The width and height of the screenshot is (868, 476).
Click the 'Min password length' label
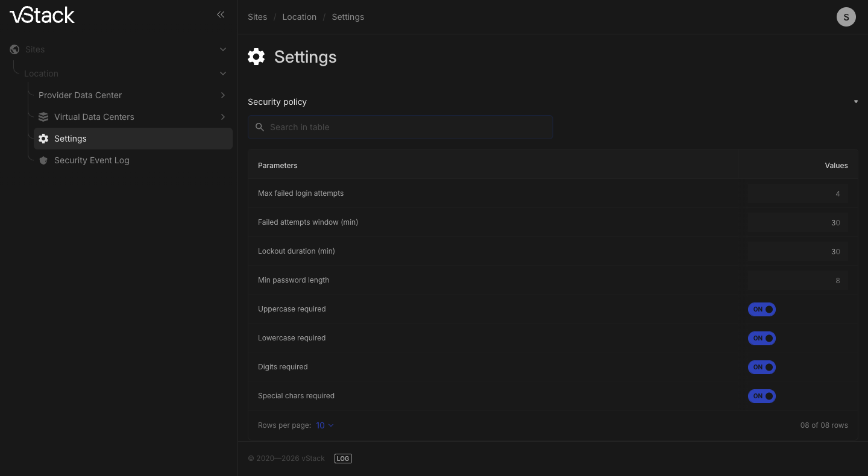(294, 280)
